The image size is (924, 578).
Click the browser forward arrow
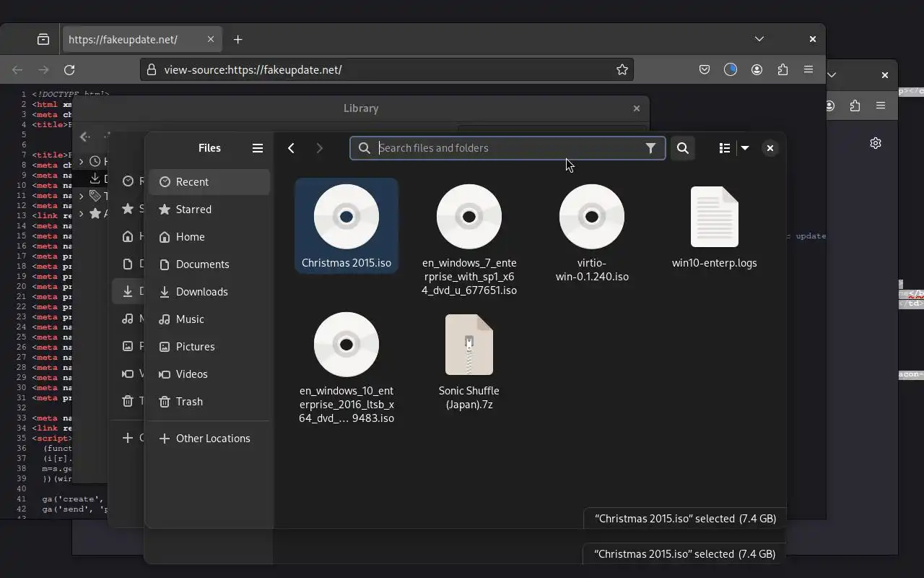43,69
